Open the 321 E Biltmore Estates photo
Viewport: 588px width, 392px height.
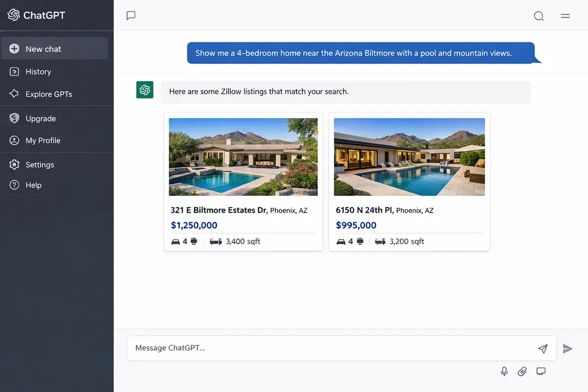[243, 157]
